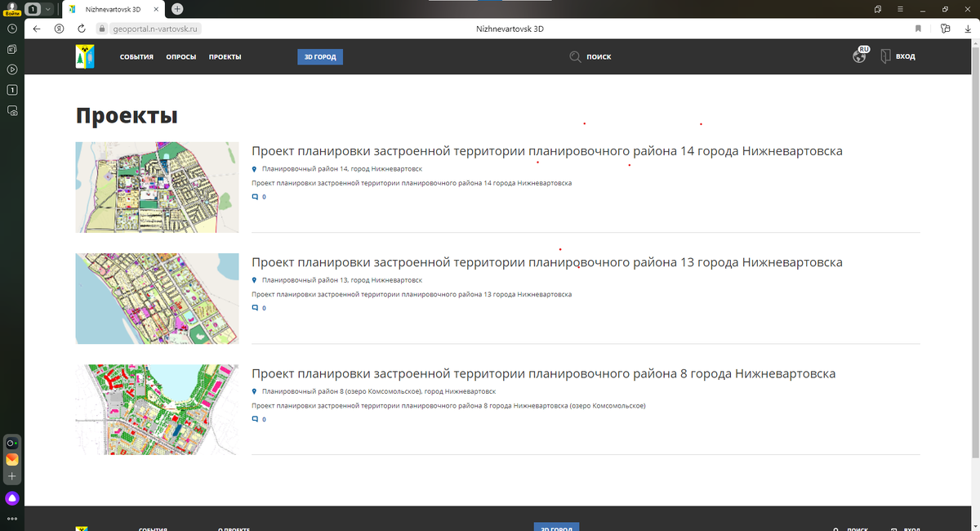This screenshot has height=531, width=980.
Task: Open a new tab with the plus button
Action: [x=177, y=9]
